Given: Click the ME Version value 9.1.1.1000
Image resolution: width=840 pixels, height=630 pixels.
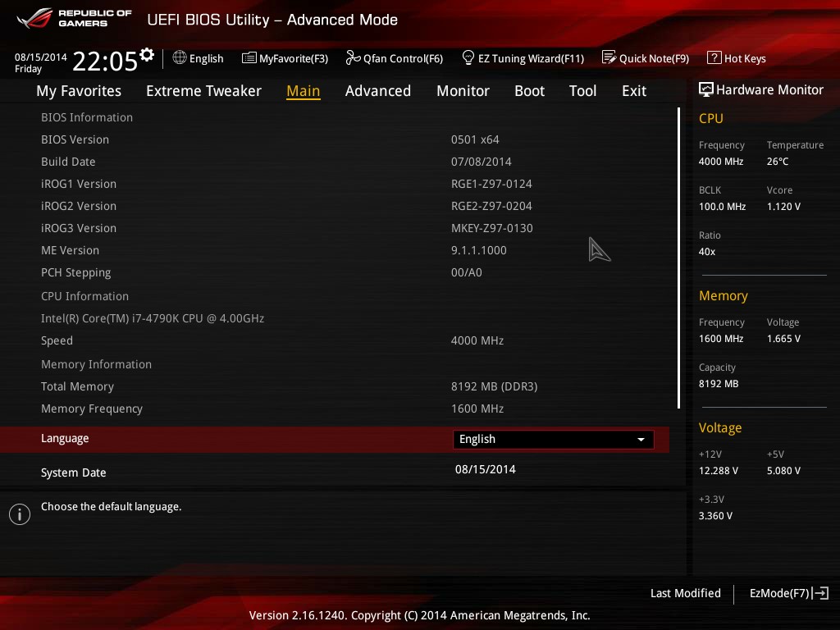Looking at the screenshot, I should [x=478, y=250].
